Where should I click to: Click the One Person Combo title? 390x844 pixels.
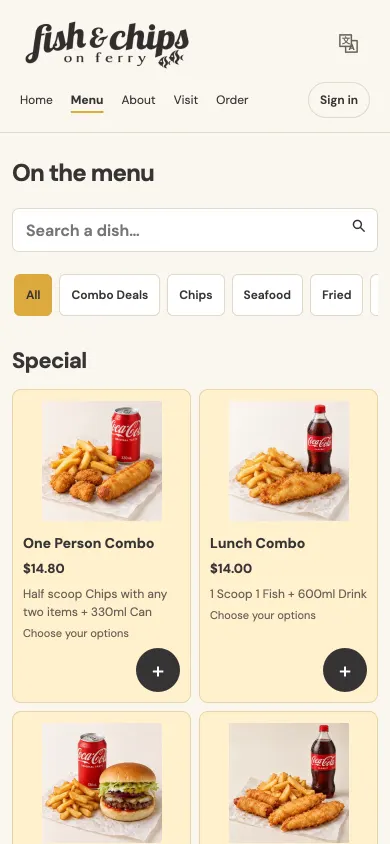click(x=89, y=543)
